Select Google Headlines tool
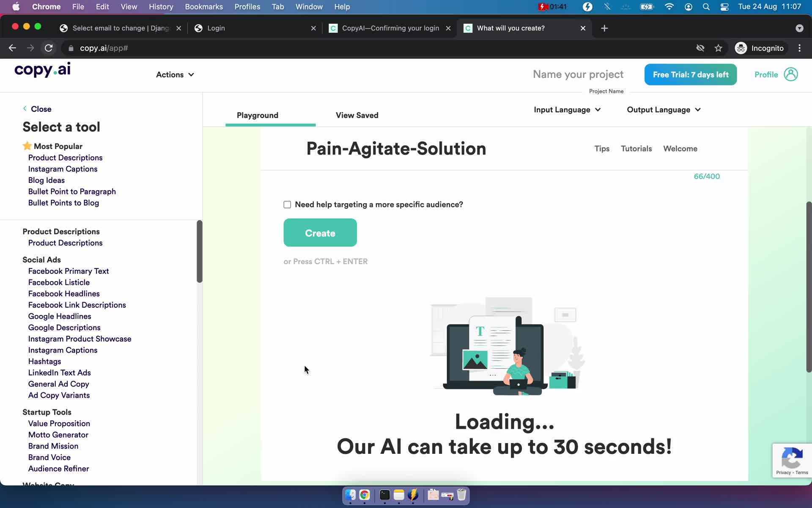This screenshot has width=812, height=508. [x=60, y=317]
